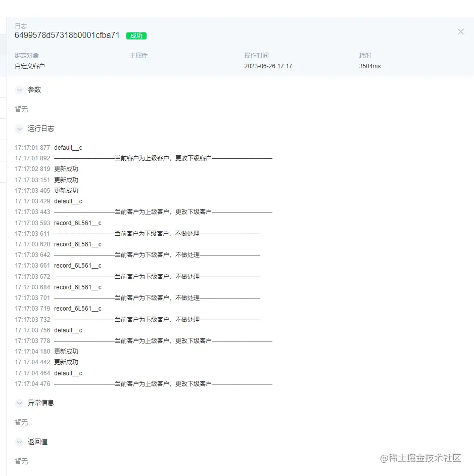This screenshot has height=476, width=474.
Task: Select log line at 17:17:04 476
Action: [144, 384]
